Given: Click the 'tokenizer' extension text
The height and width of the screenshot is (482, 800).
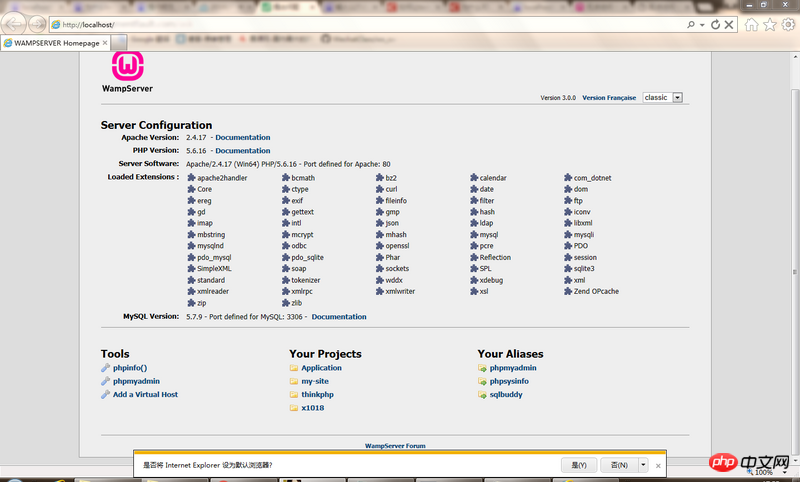Looking at the screenshot, I should pyautogui.click(x=306, y=280).
